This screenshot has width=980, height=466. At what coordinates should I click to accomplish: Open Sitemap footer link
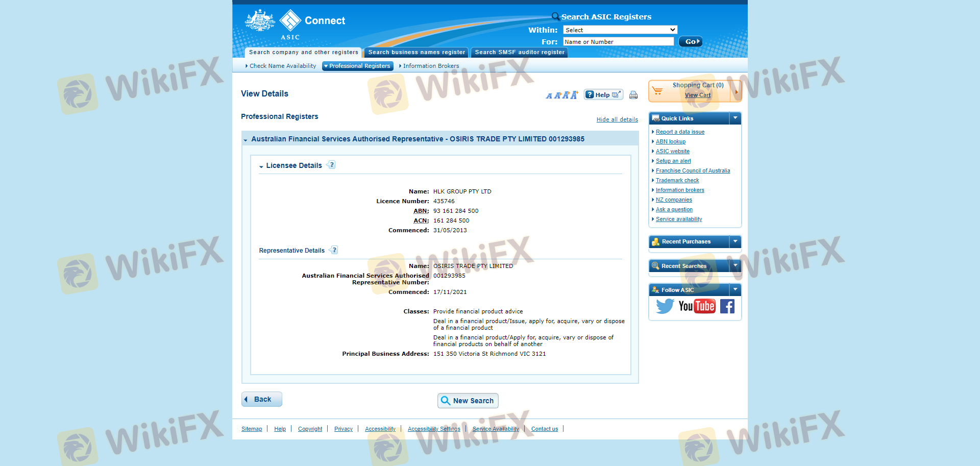tap(252, 429)
